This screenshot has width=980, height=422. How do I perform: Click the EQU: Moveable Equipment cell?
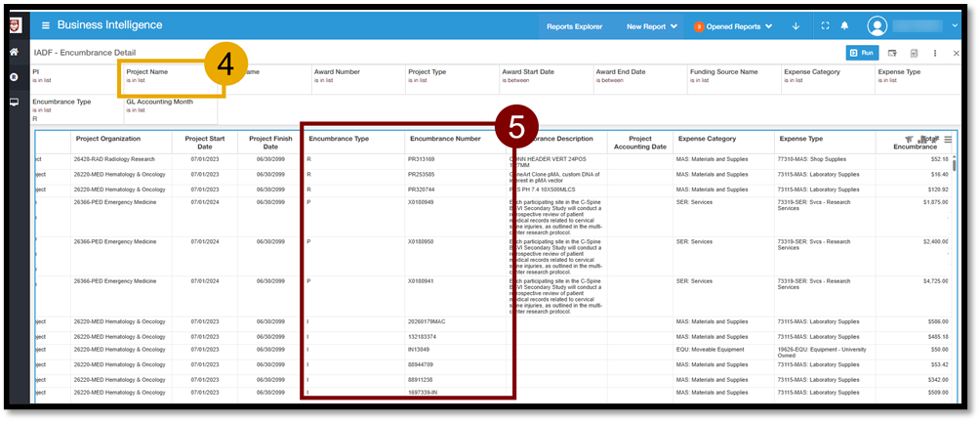point(710,350)
